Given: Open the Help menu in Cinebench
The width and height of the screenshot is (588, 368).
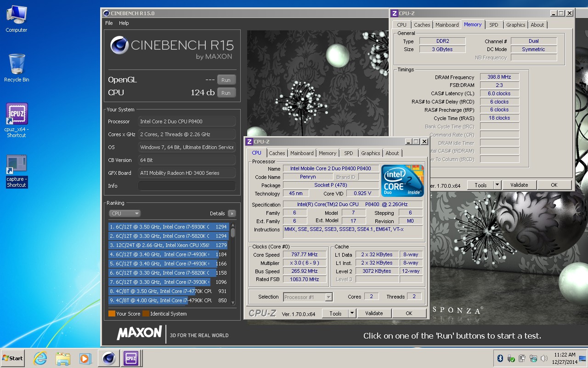Looking at the screenshot, I should coord(124,23).
